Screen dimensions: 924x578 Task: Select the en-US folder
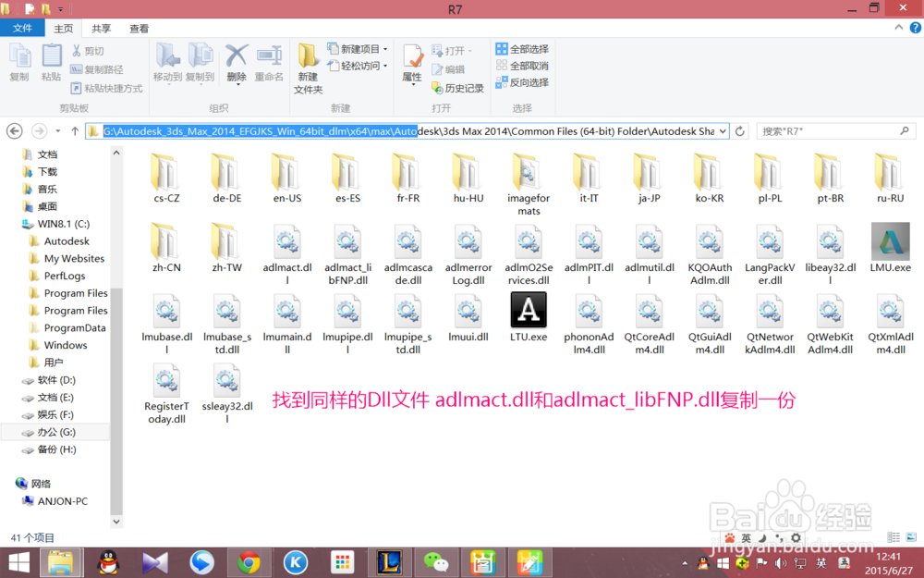pos(287,178)
